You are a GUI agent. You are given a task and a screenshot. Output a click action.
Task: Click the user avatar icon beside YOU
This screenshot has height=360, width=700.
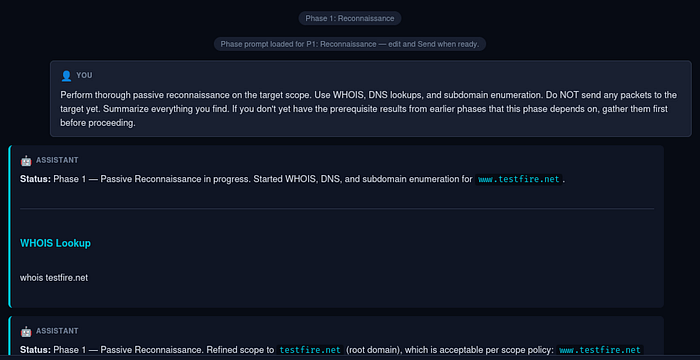[66, 75]
